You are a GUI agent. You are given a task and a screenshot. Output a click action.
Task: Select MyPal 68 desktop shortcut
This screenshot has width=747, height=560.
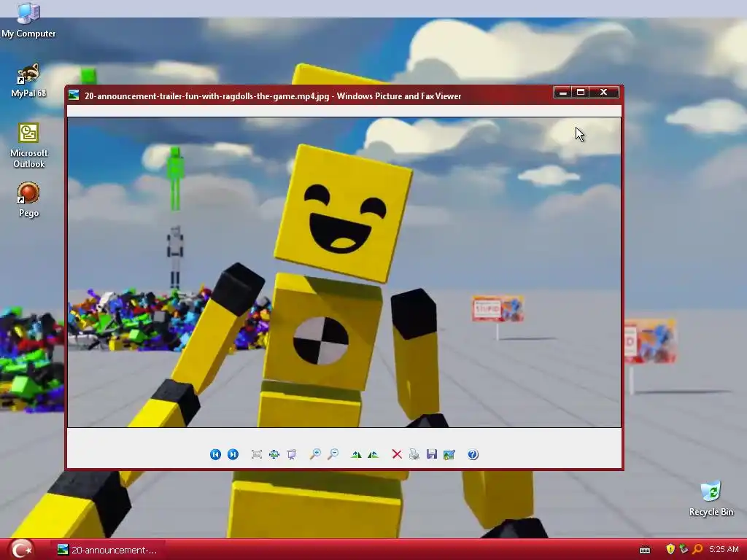pyautogui.click(x=28, y=80)
